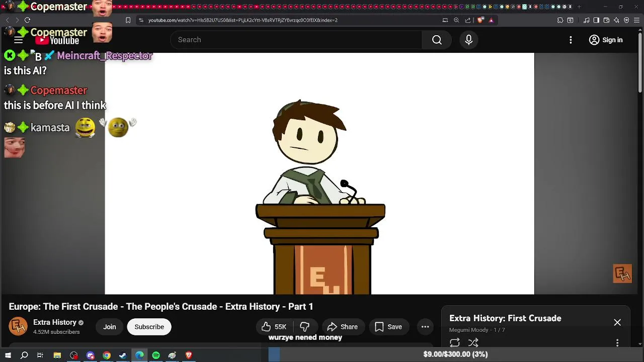Select the video title text
This screenshot has width=644, height=362.
pyautogui.click(x=161, y=307)
